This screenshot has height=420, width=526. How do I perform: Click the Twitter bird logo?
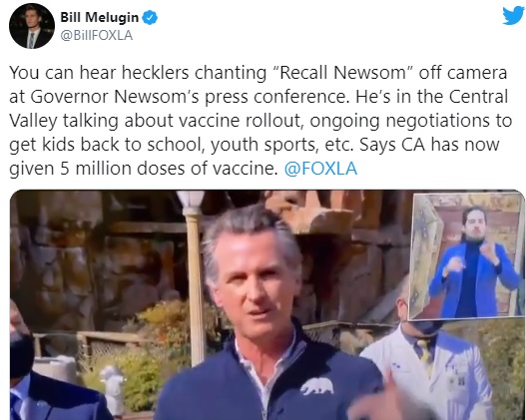click(513, 15)
